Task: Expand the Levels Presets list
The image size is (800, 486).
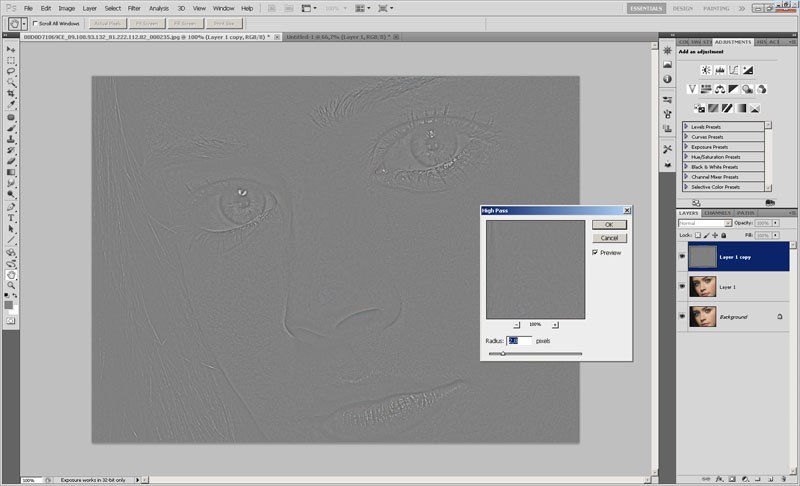Action: [687, 127]
